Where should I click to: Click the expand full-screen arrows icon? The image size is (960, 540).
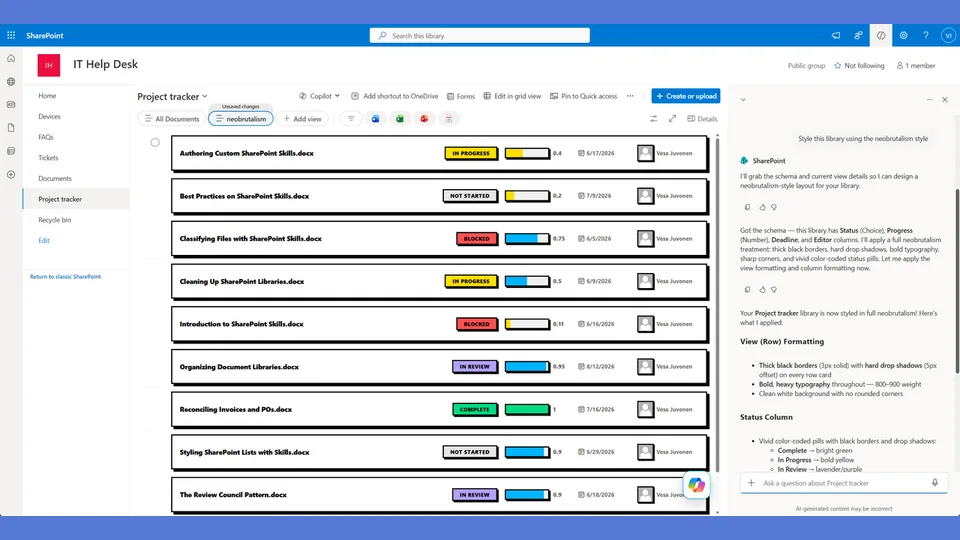pos(672,119)
